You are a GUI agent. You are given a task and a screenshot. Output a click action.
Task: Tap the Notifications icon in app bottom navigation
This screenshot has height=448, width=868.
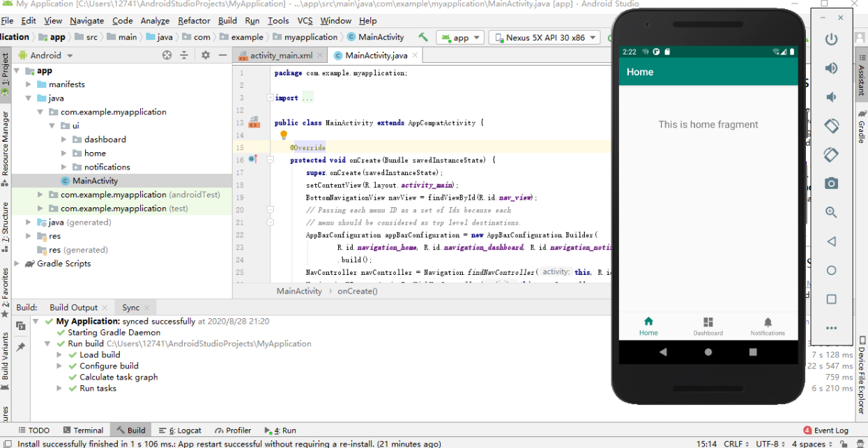pos(768,322)
